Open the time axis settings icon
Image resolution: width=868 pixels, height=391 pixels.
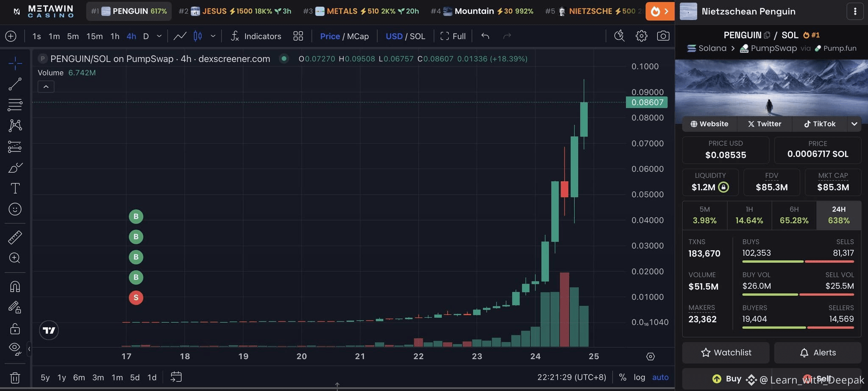651,357
